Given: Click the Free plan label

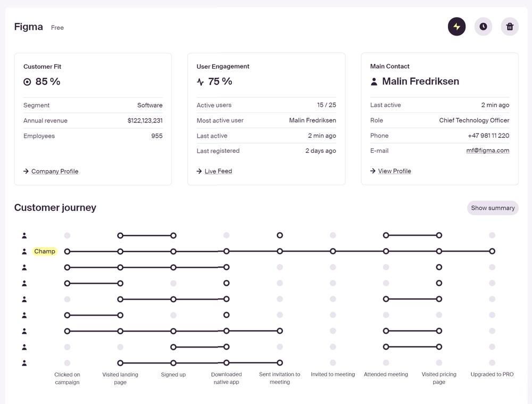Looking at the screenshot, I should point(57,28).
